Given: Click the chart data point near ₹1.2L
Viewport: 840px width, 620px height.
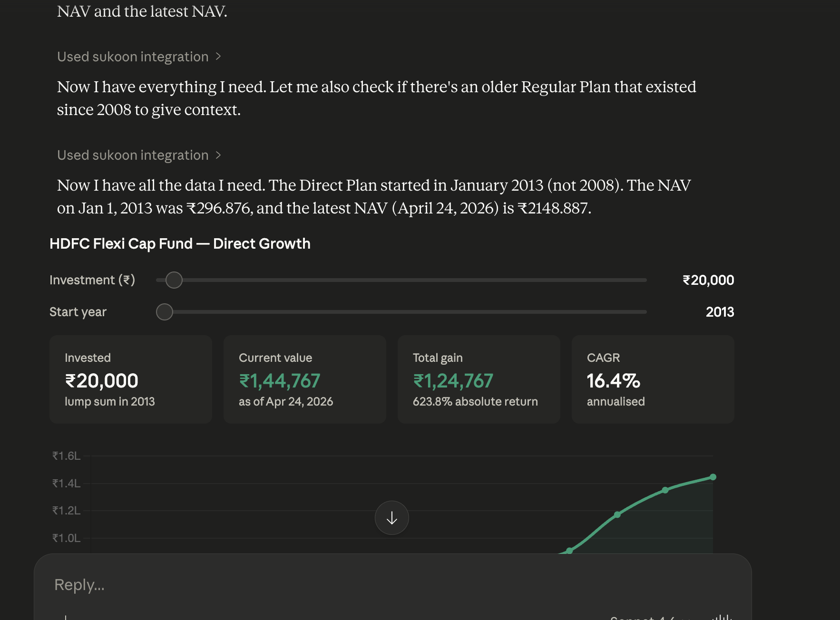Looking at the screenshot, I should click(617, 514).
